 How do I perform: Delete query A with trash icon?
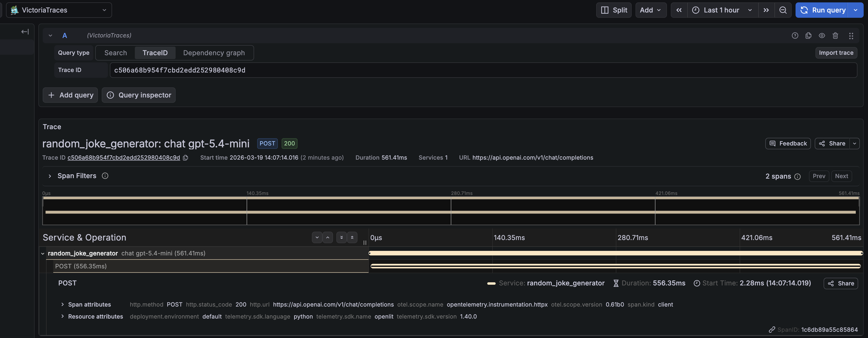pos(835,36)
